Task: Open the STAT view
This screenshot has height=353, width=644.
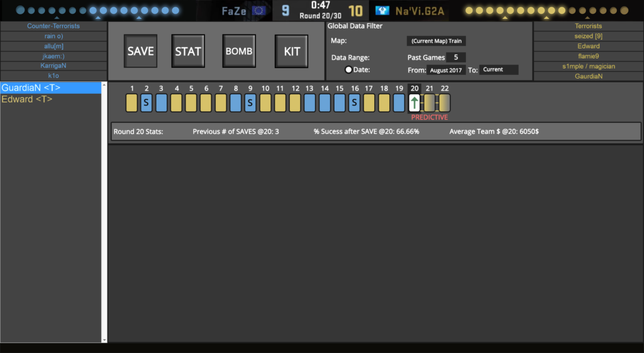Action: 188,52
